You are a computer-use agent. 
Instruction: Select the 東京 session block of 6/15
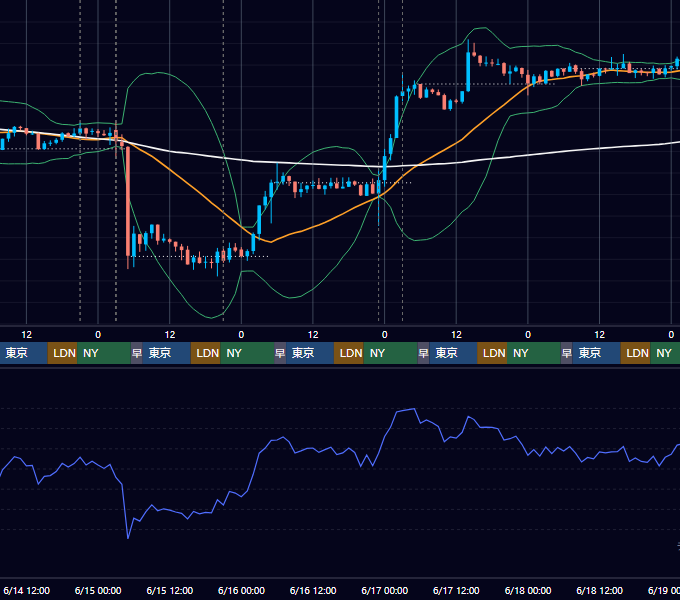click(167, 353)
